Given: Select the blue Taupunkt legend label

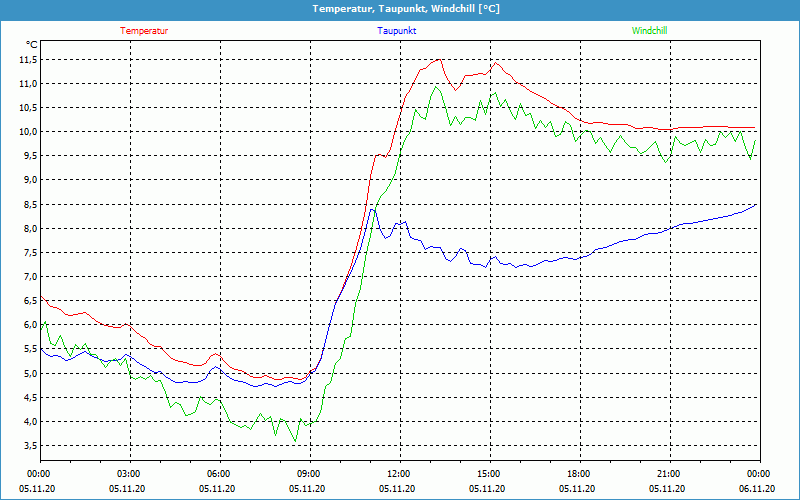Looking at the screenshot, I should tap(397, 31).
